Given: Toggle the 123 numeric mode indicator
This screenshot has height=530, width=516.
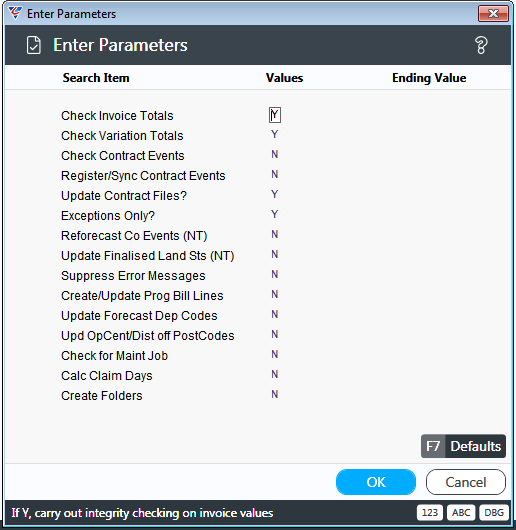Looking at the screenshot, I should click(x=429, y=513).
